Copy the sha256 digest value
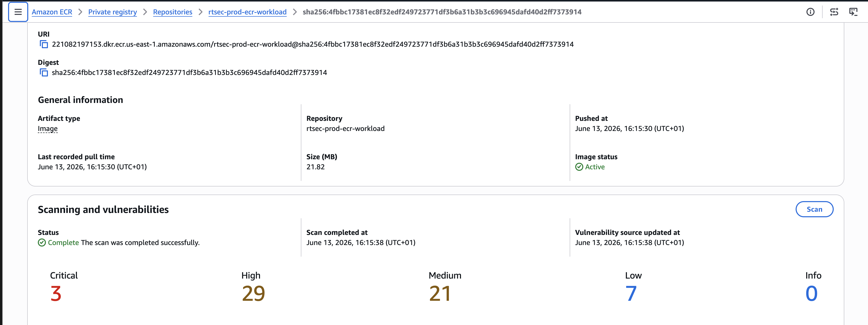 coord(44,72)
